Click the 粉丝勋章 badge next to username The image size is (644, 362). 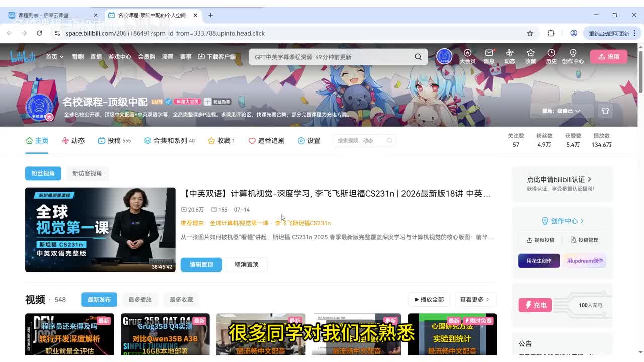point(217,102)
